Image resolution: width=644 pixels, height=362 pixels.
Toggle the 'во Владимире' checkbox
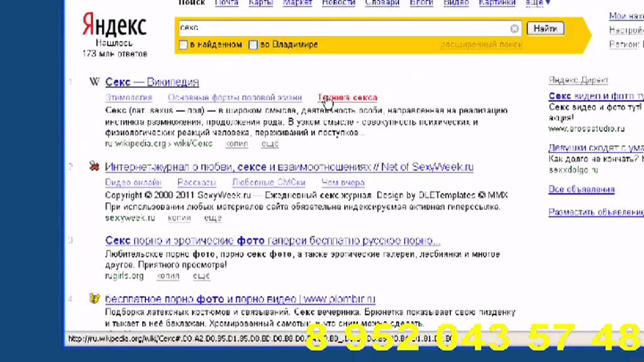[x=253, y=45]
